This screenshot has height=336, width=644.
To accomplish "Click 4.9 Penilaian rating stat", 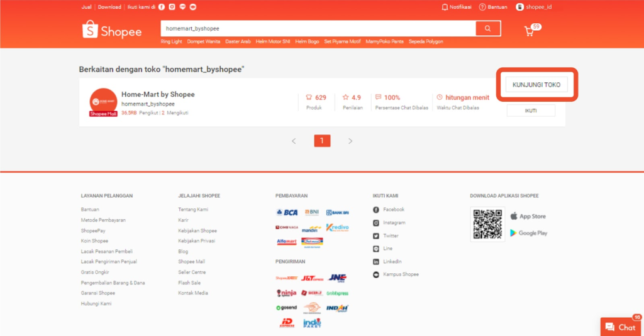I will (x=352, y=102).
